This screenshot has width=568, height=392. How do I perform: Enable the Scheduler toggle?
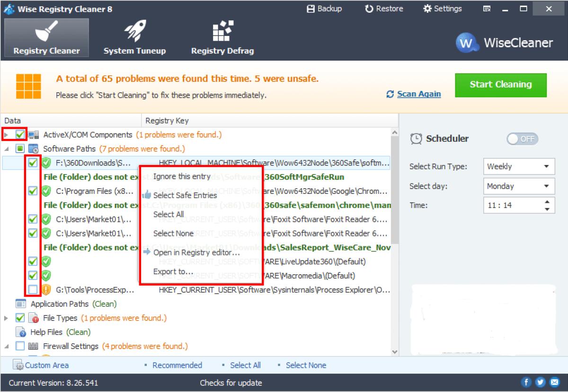click(x=522, y=139)
